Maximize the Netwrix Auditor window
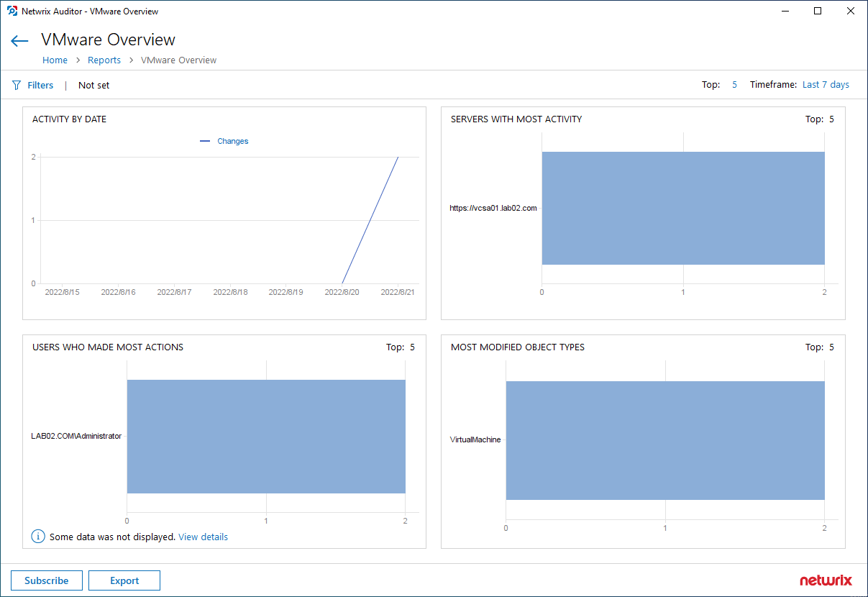The width and height of the screenshot is (868, 597). tap(818, 11)
